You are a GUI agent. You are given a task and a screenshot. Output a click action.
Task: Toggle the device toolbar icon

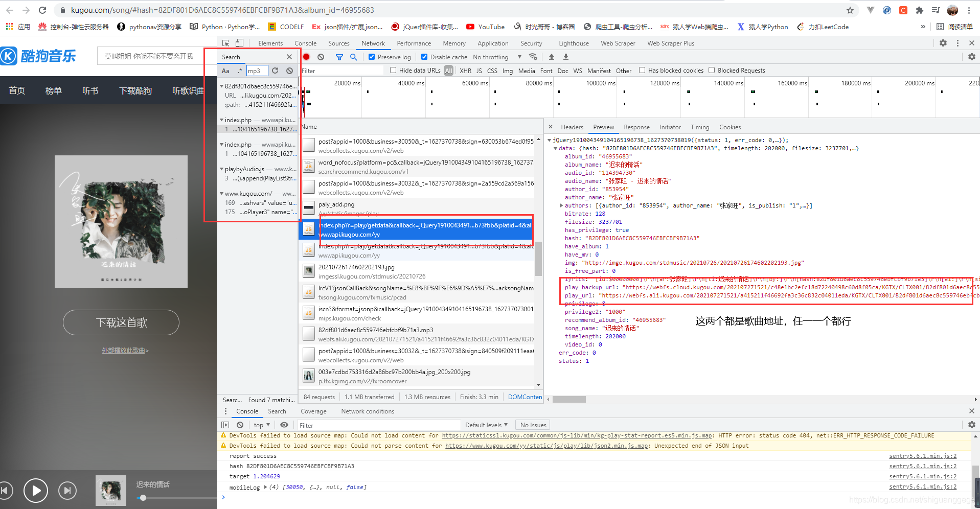239,43
